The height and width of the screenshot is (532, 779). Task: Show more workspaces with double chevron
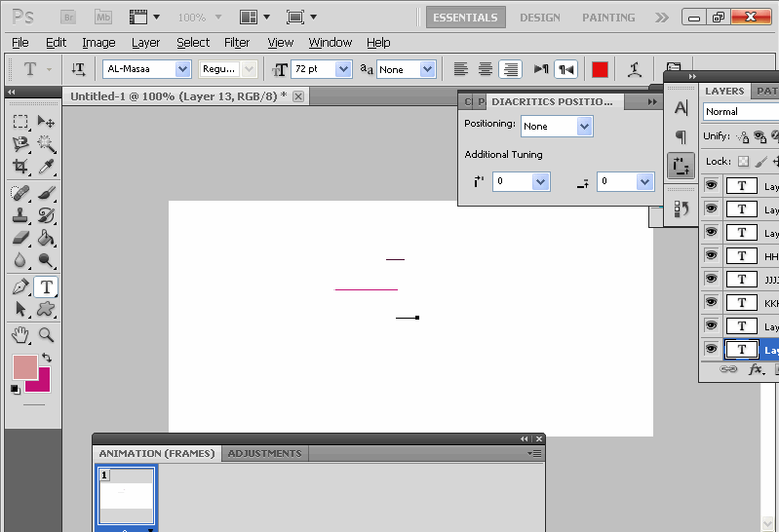click(661, 18)
